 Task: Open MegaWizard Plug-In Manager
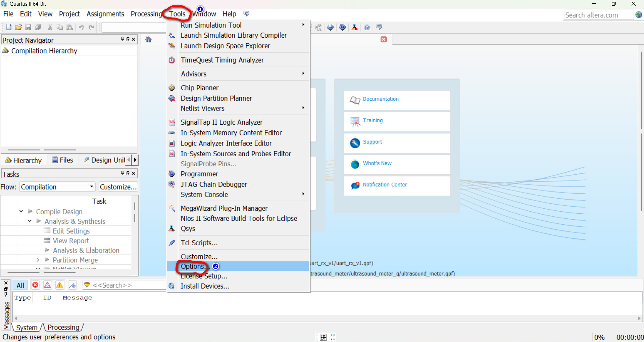tap(238, 208)
